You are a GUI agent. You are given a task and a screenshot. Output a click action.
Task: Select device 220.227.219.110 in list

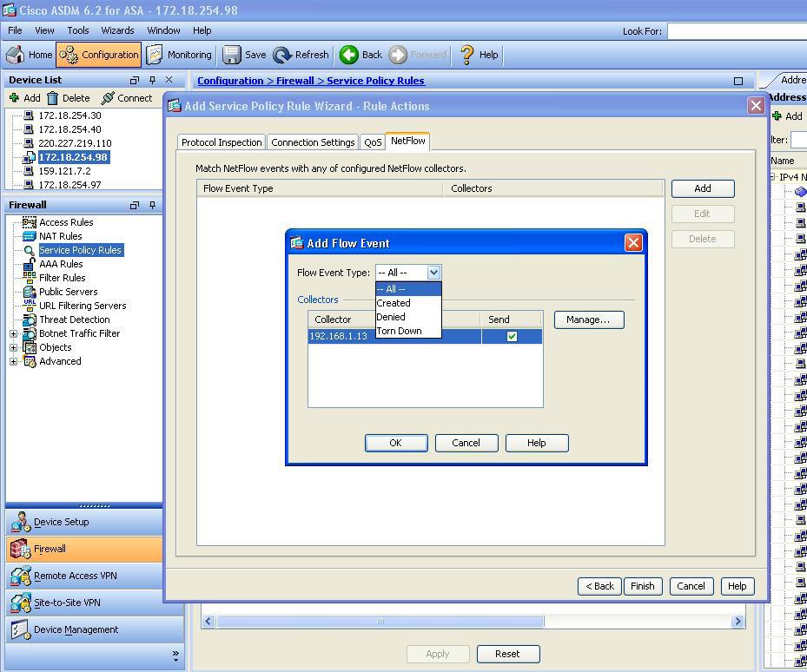click(76, 143)
